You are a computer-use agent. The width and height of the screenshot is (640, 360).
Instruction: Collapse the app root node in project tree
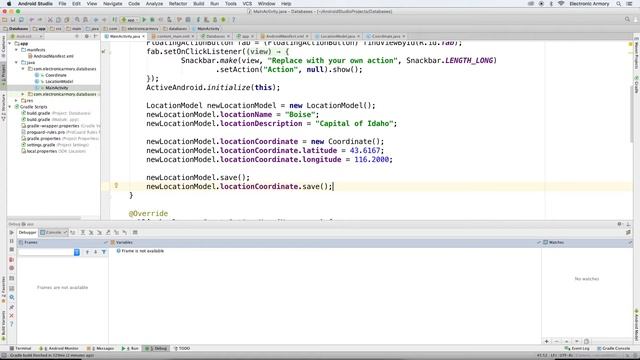[x=10, y=43]
